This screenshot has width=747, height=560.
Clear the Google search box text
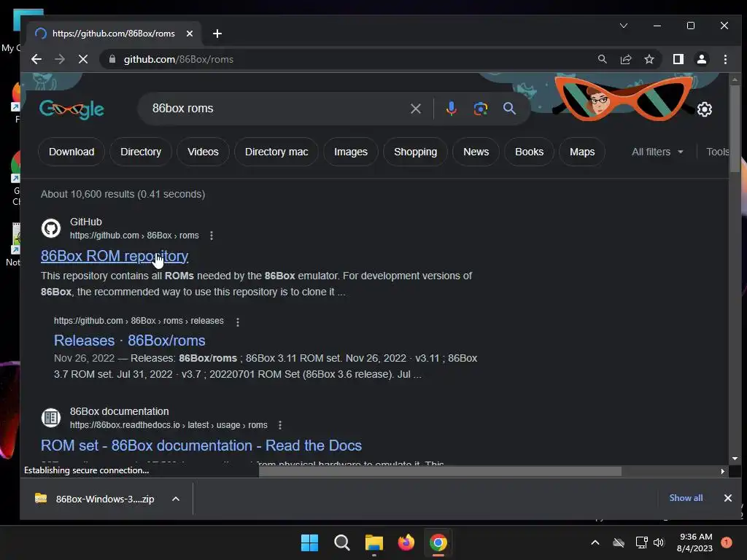click(415, 109)
